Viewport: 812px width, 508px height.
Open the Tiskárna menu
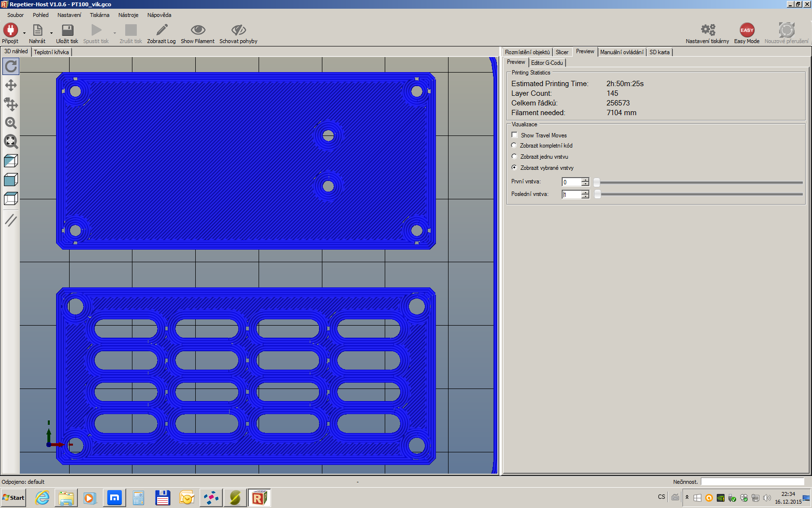100,15
